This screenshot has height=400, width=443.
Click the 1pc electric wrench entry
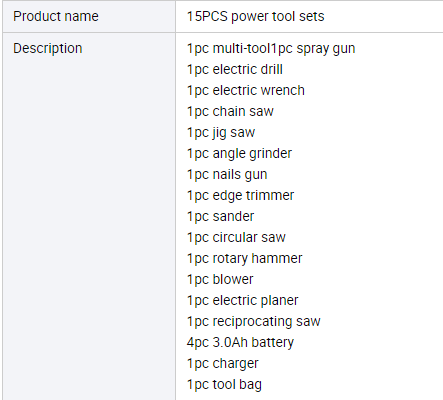pyautogui.click(x=246, y=90)
